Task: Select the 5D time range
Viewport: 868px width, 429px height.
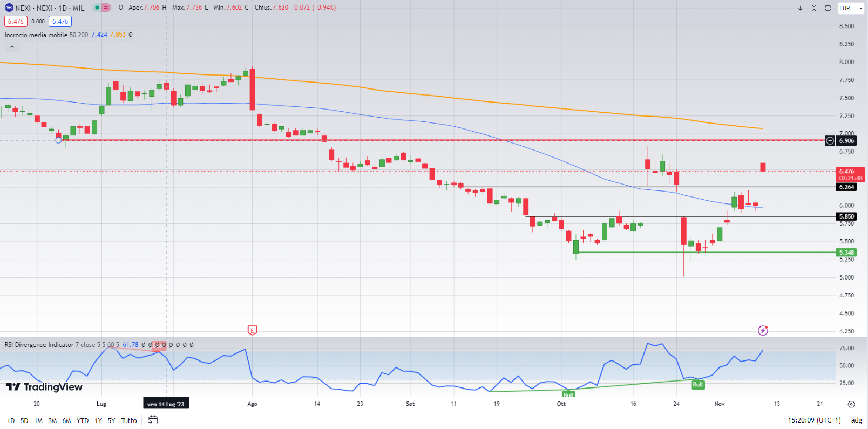Action: coord(24,420)
